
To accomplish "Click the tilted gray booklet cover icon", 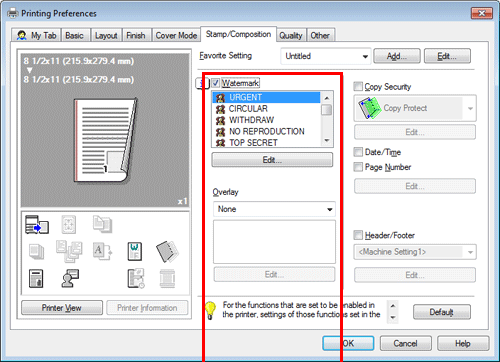I will tap(167, 251).
